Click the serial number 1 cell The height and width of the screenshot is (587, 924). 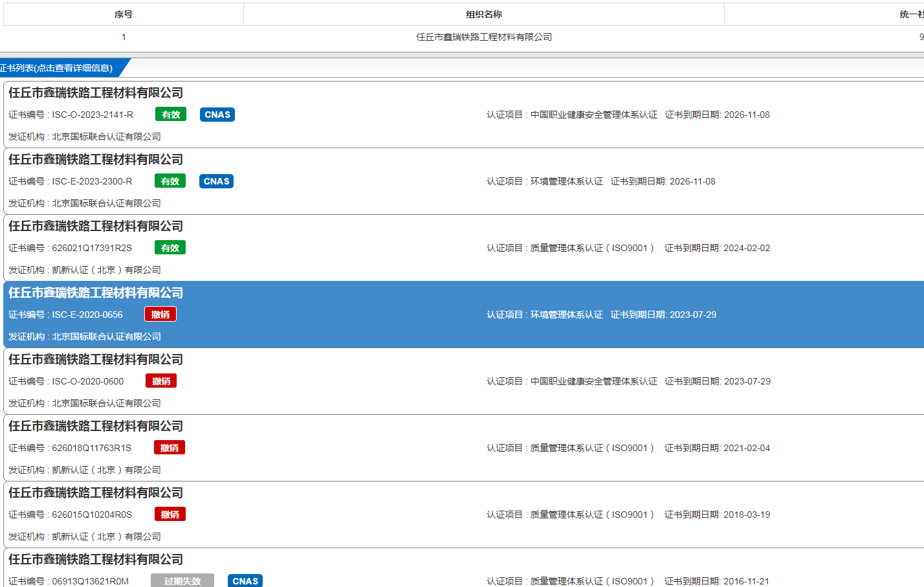[124, 37]
